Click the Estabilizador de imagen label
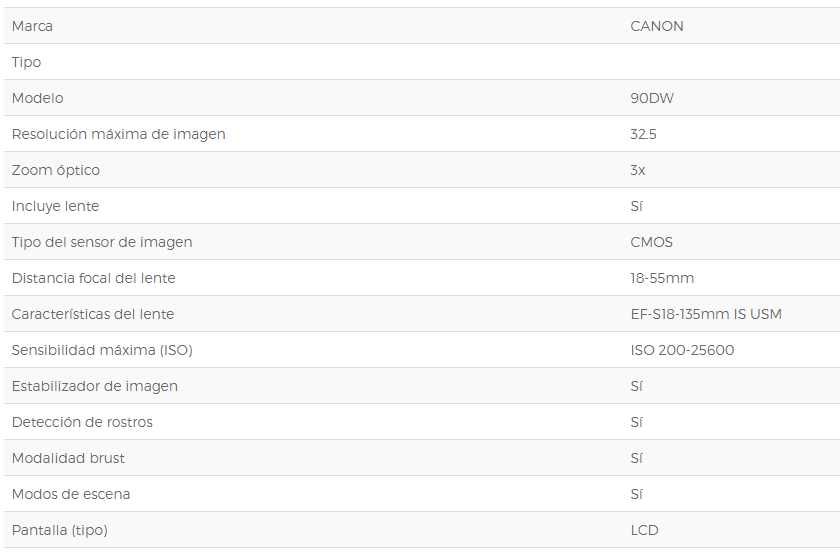840x552 pixels. 94,386
